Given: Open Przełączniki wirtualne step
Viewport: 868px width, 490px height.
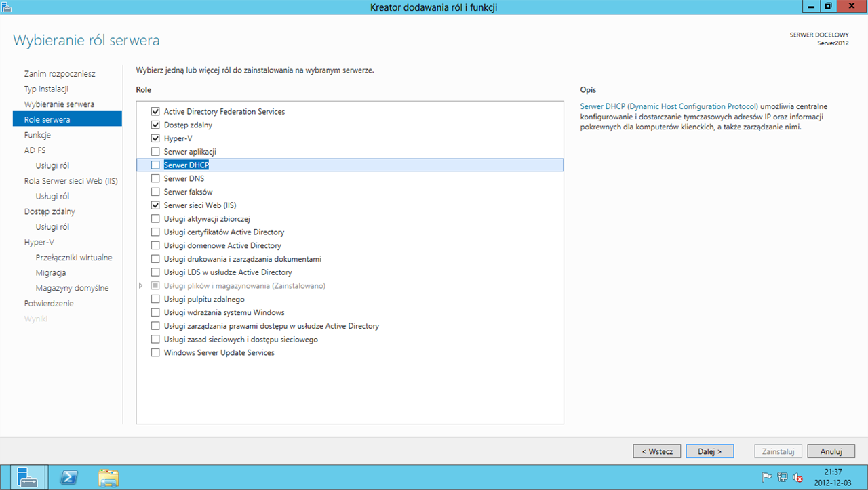Looking at the screenshot, I should [74, 258].
